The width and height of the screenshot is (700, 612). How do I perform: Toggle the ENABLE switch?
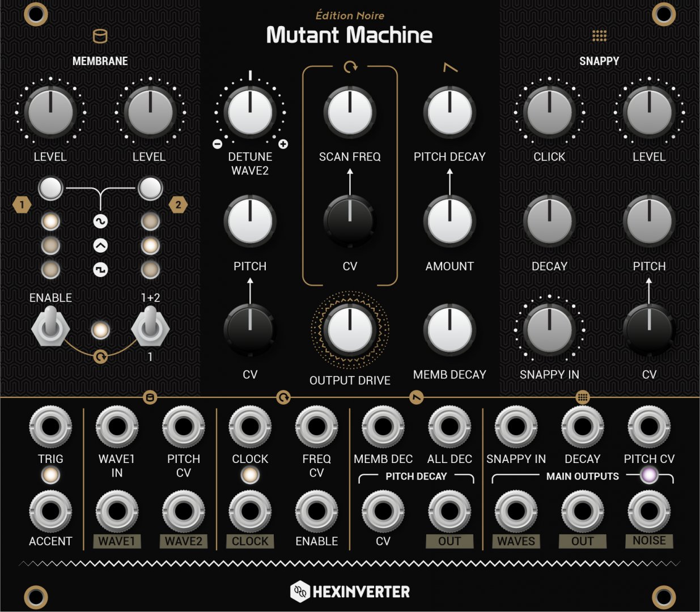[x=50, y=328]
